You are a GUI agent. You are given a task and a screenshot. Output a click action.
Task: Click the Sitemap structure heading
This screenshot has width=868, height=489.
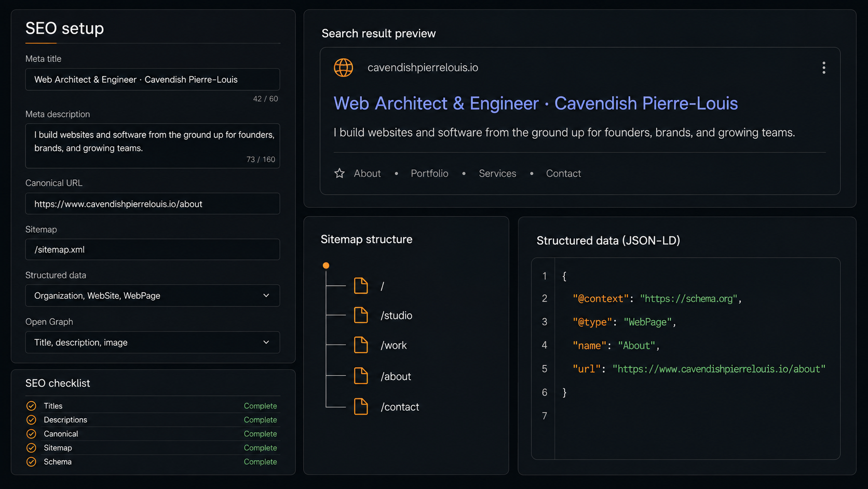point(367,240)
